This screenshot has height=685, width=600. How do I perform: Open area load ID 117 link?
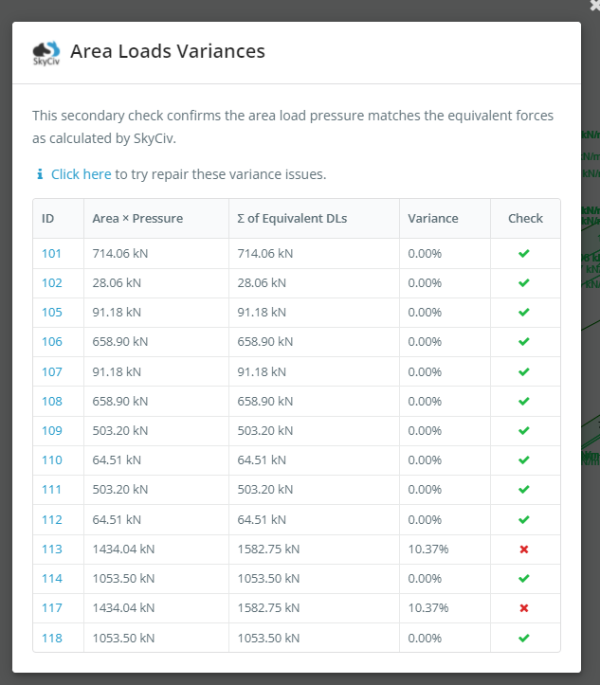point(52,608)
